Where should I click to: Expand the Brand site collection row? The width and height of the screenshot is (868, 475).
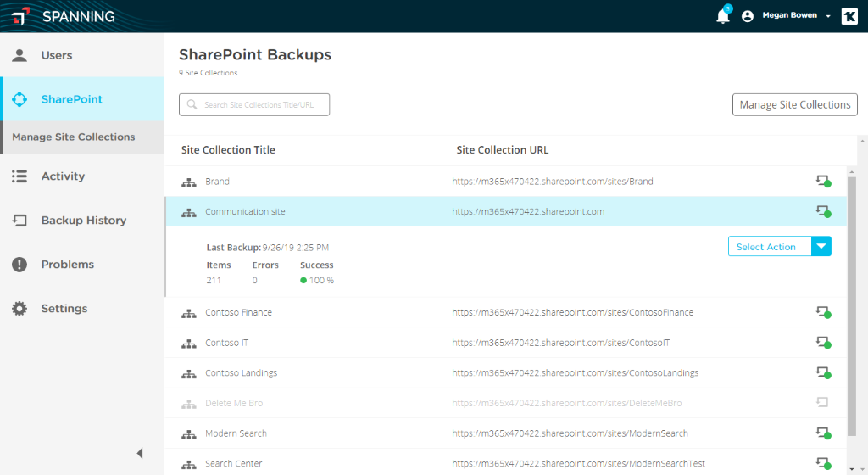[506, 181]
